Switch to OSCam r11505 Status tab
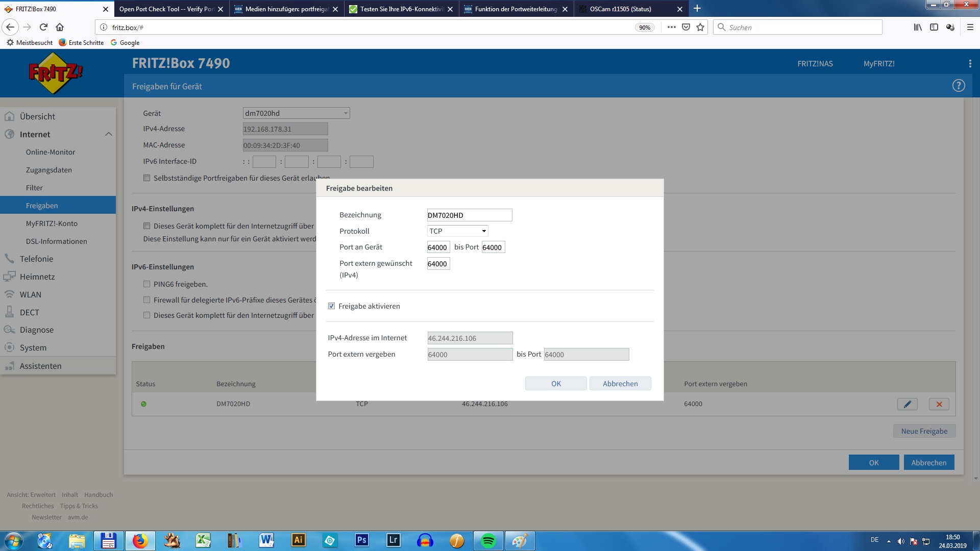 tap(620, 9)
